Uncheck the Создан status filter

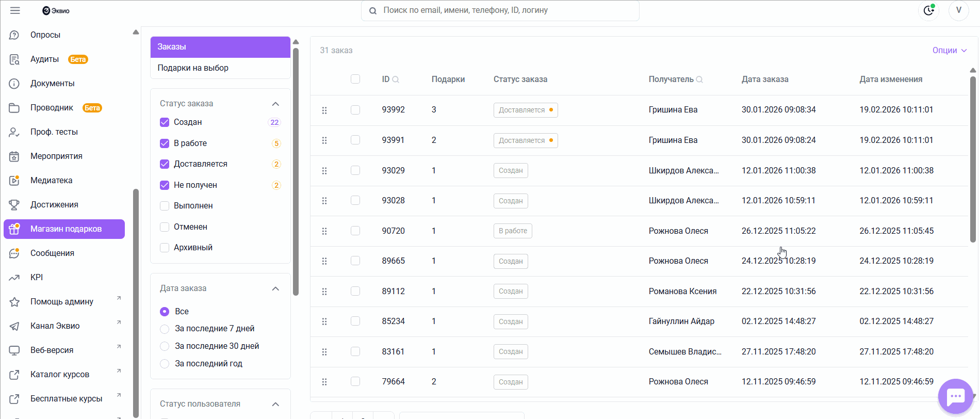(x=165, y=122)
